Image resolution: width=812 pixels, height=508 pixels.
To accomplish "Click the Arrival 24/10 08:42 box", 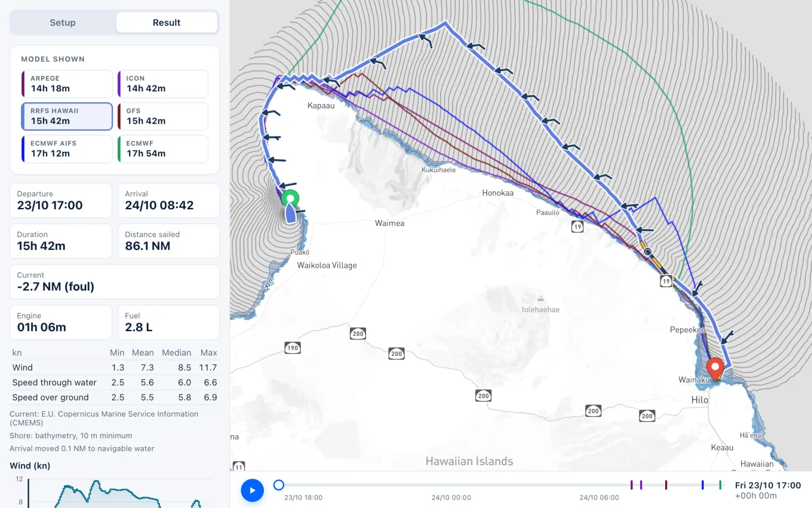I will pos(168,200).
